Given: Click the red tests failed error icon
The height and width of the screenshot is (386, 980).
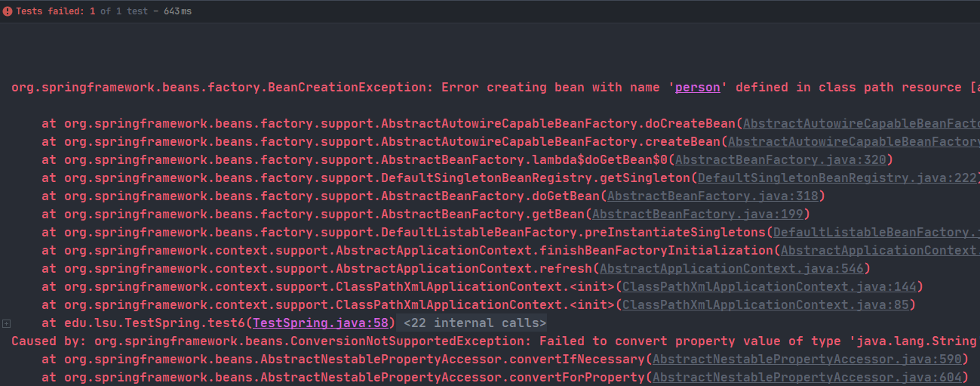Looking at the screenshot, I should [8, 11].
